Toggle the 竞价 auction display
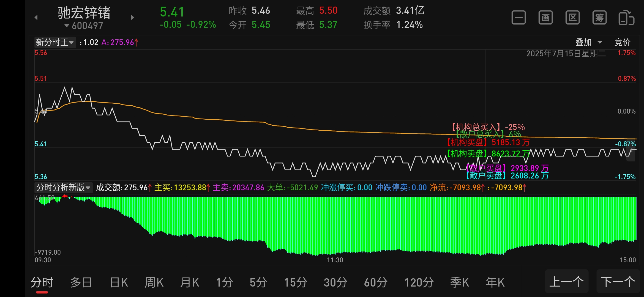 (x=622, y=42)
